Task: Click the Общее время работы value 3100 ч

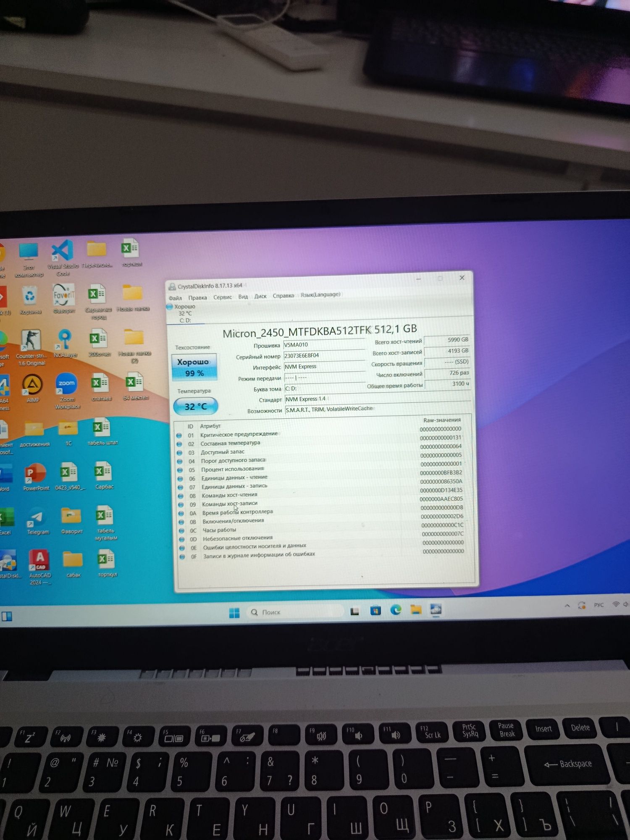Action: [447, 384]
